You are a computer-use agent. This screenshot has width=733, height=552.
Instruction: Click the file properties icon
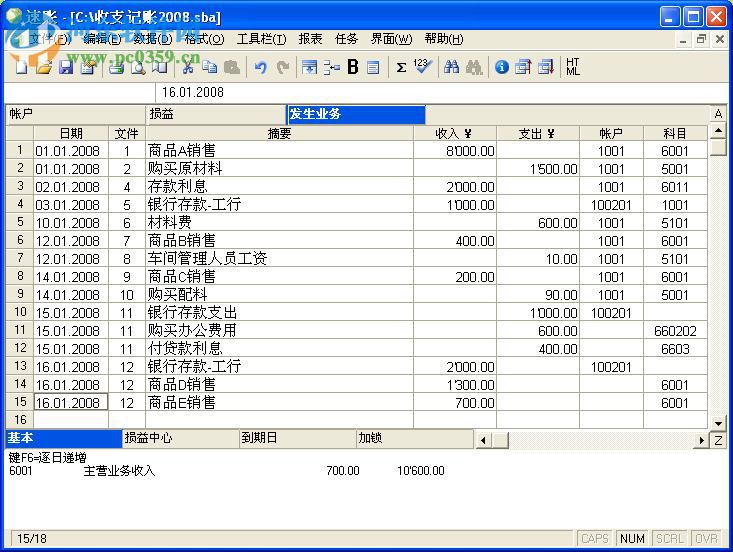(x=88, y=67)
